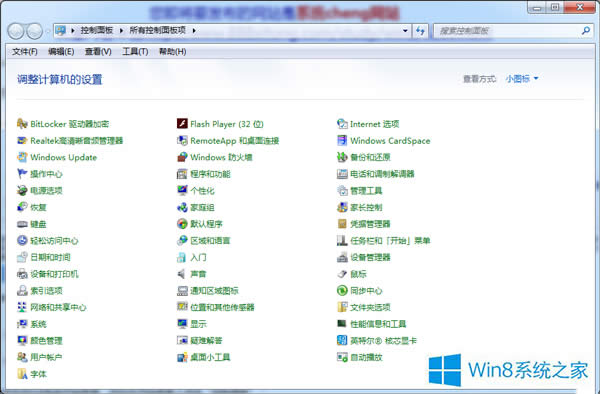Open the 颜色管理 link
The width and height of the screenshot is (600, 394).
pos(46,340)
